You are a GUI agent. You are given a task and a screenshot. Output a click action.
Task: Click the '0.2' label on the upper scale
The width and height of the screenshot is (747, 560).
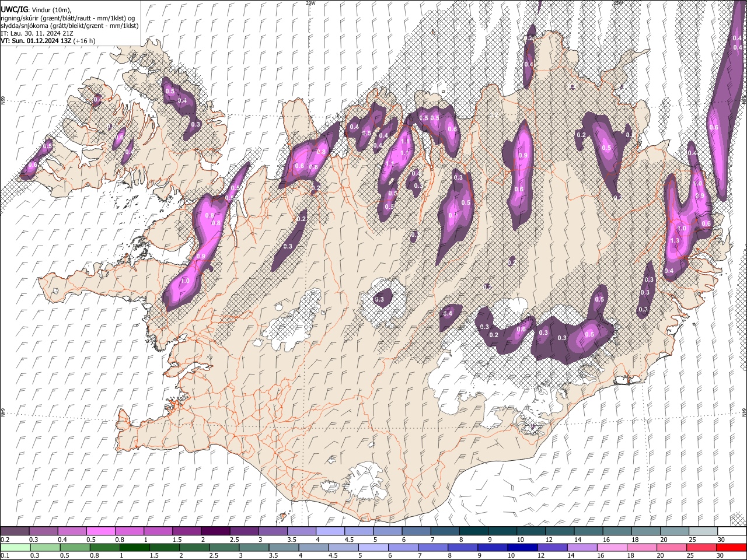tap(5, 540)
